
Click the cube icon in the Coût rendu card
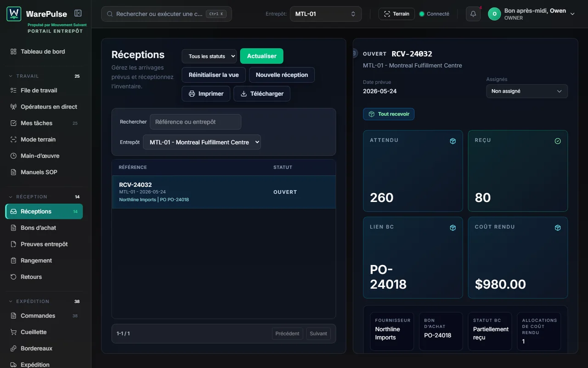pos(558,228)
